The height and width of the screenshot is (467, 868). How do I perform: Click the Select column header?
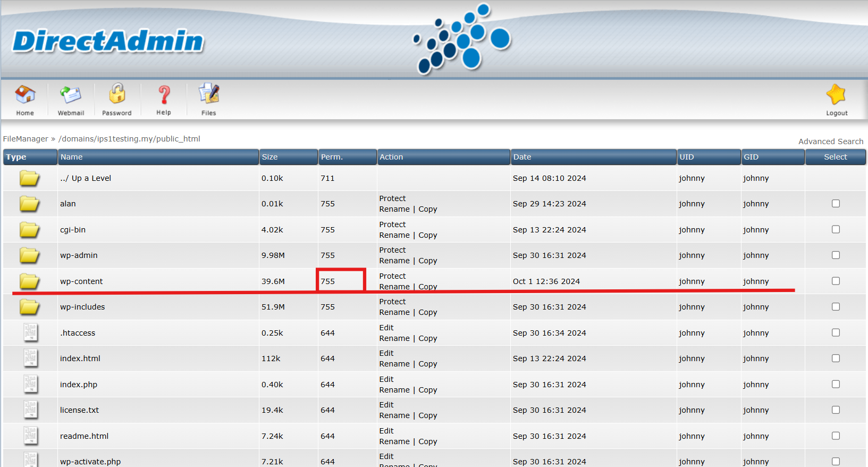[835, 157]
